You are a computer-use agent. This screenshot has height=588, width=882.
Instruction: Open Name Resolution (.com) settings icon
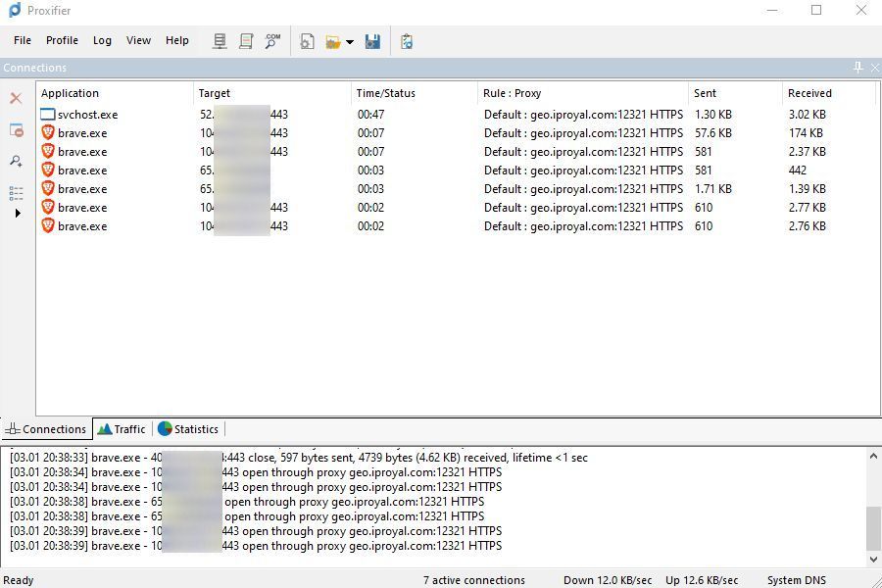point(272,41)
